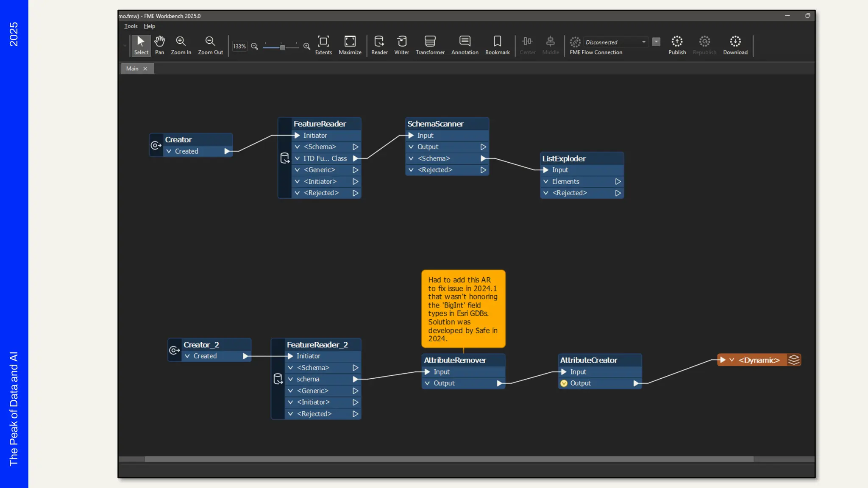The width and height of the screenshot is (868, 488).
Task: Expand the Dynamic writer feature type chevron
Action: pos(732,360)
